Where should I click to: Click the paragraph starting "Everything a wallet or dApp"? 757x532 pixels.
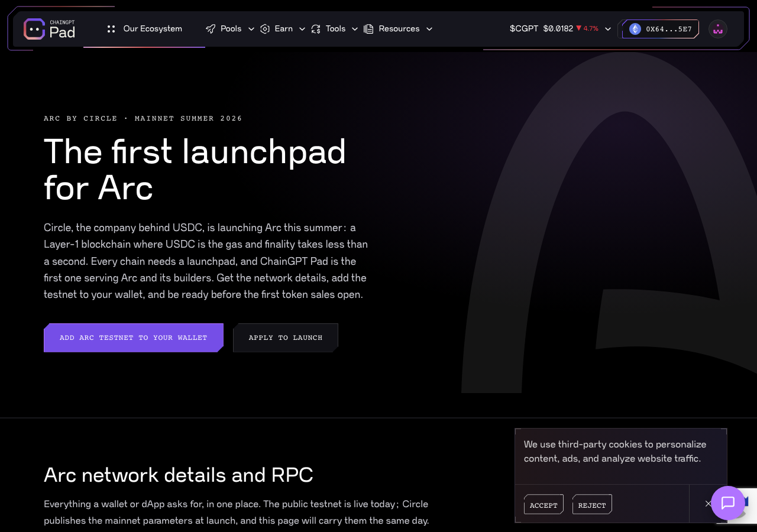coord(237,512)
